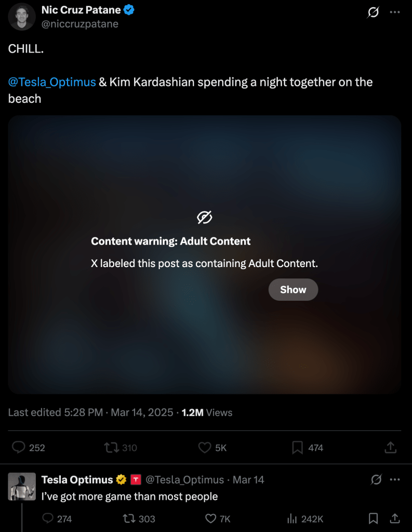Repost the main post with 310 reposts
The width and height of the screenshot is (412, 532).
[x=111, y=447]
